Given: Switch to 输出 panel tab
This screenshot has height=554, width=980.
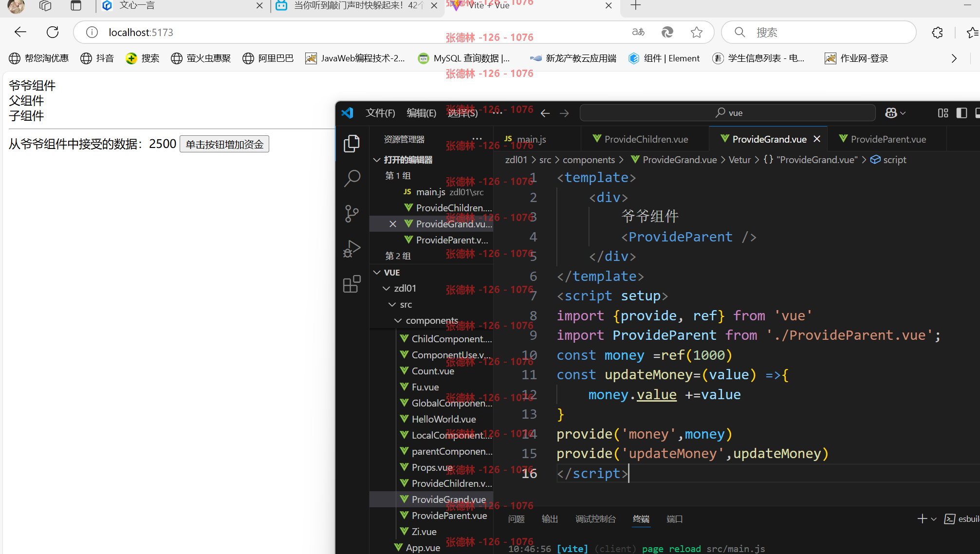Looking at the screenshot, I should pyautogui.click(x=550, y=519).
